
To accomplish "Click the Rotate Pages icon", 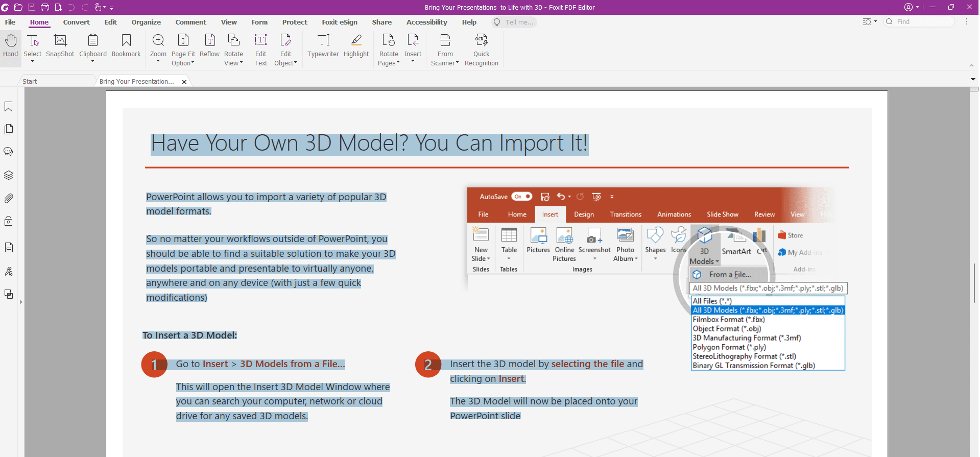I will 389,40.
